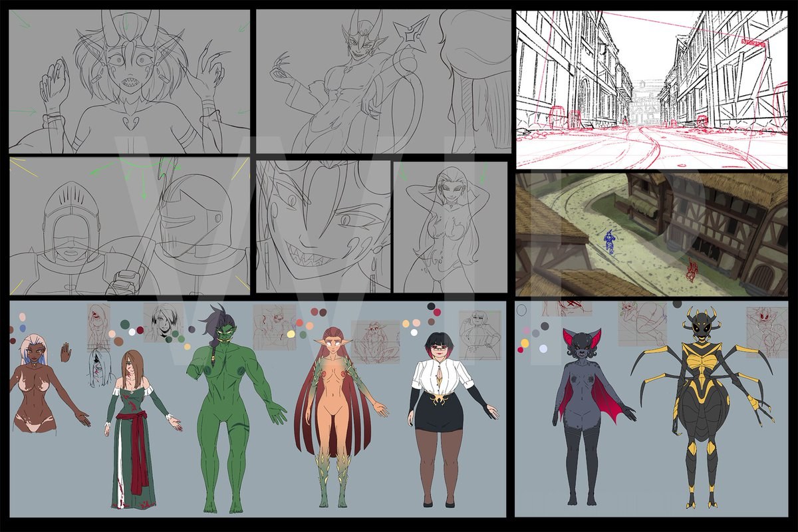Open the street perspective line drawing
The height and width of the screenshot is (532, 798).
[652, 88]
